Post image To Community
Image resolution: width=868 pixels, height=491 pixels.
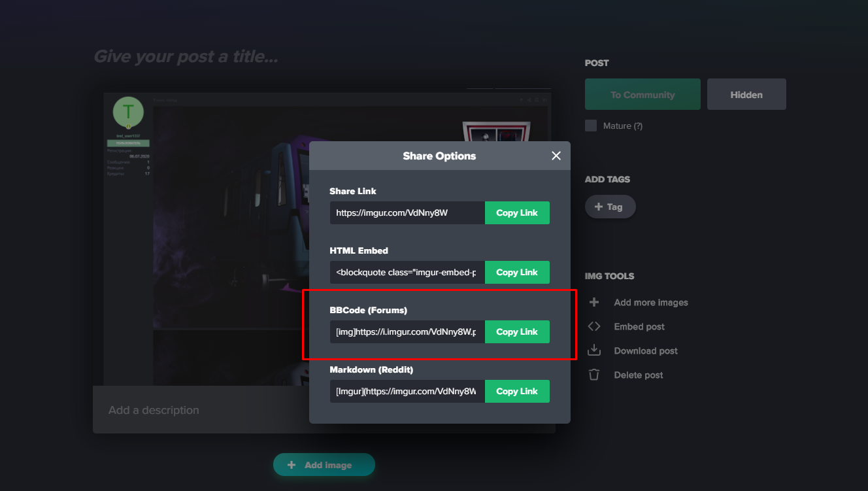pyautogui.click(x=642, y=94)
